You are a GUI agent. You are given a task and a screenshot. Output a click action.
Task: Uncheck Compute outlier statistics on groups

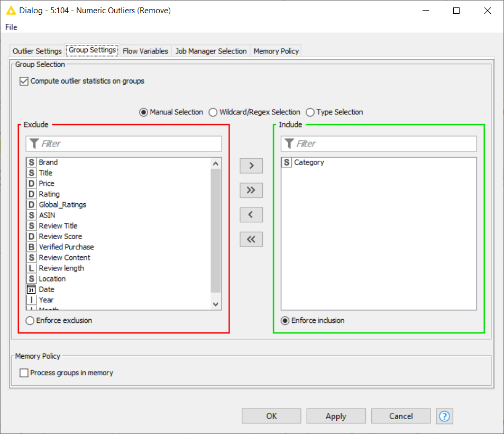[24, 82]
